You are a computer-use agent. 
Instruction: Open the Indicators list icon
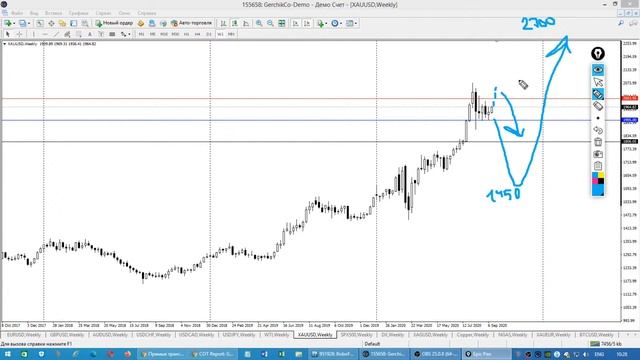[x=320, y=23]
